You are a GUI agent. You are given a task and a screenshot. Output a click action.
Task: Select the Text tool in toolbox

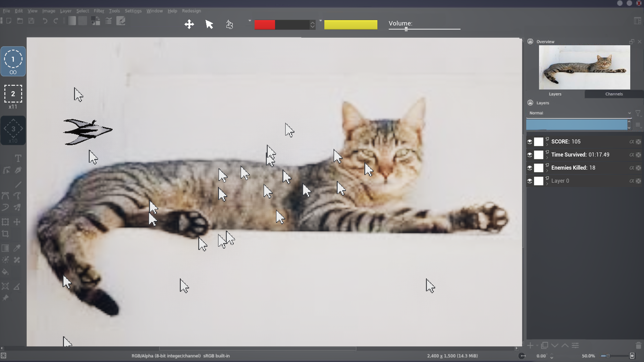point(18,158)
